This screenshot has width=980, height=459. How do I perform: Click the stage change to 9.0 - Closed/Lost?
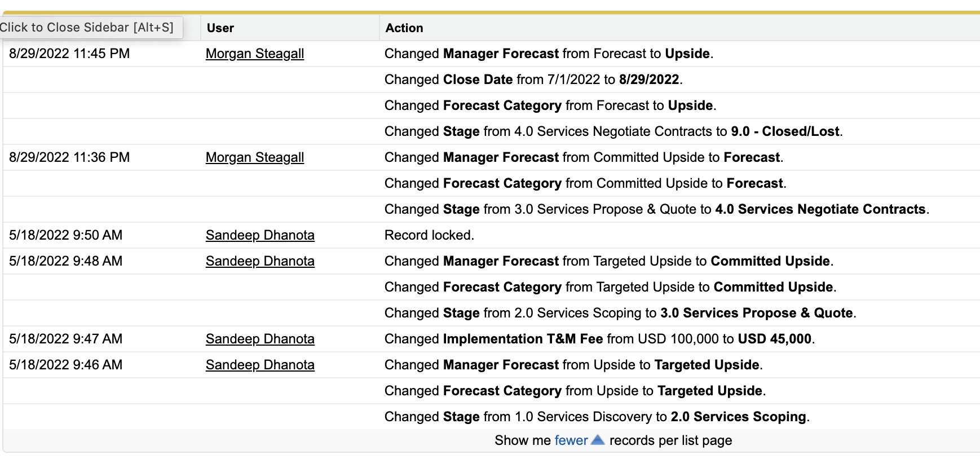click(613, 131)
